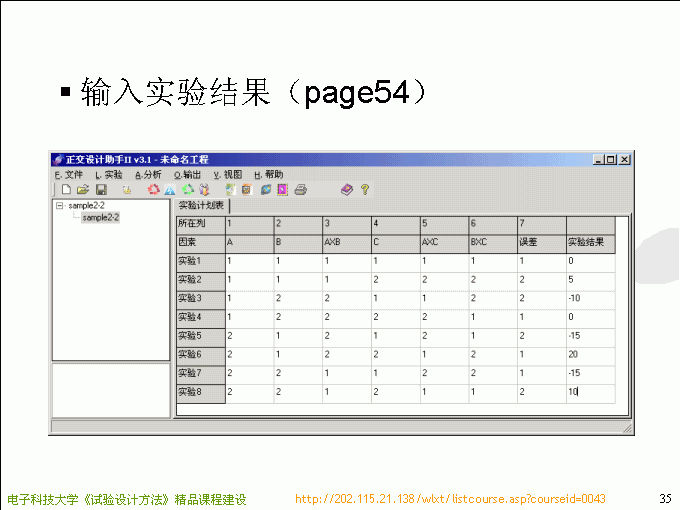Click the Open folder toolbar icon
This screenshot has height=510, width=680.
[83, 189]
